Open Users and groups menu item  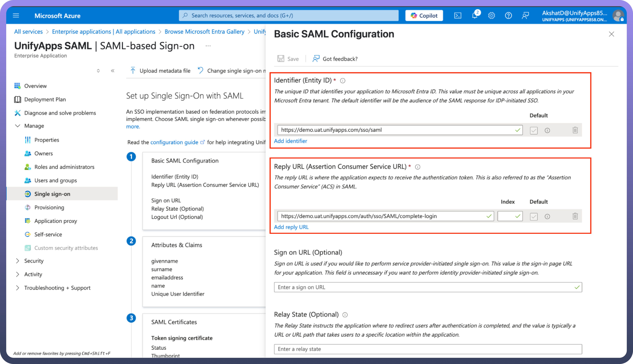56,180
